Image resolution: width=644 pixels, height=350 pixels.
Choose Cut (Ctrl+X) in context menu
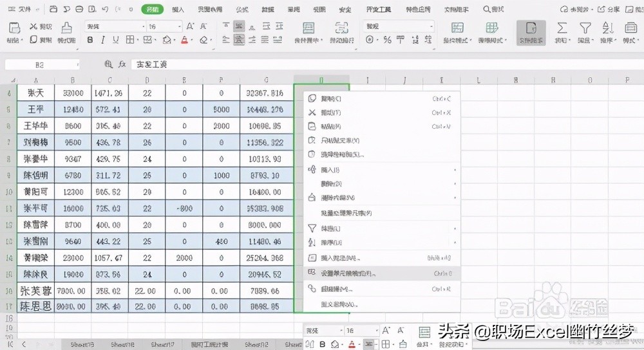381,113
